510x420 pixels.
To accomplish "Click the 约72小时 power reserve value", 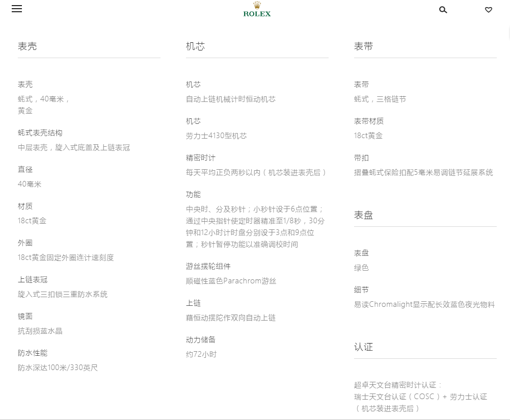I will 201,354.
